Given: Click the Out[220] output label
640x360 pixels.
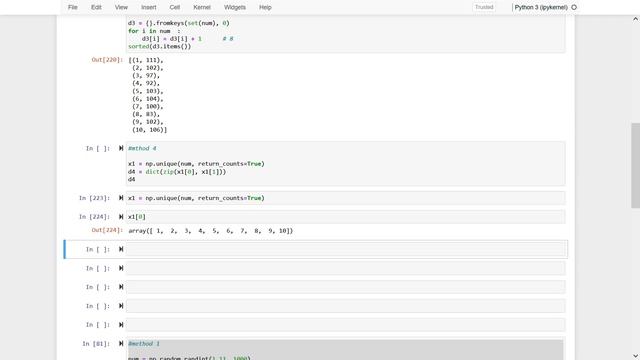Looking at the screenshot, I should tap(107, 60).
